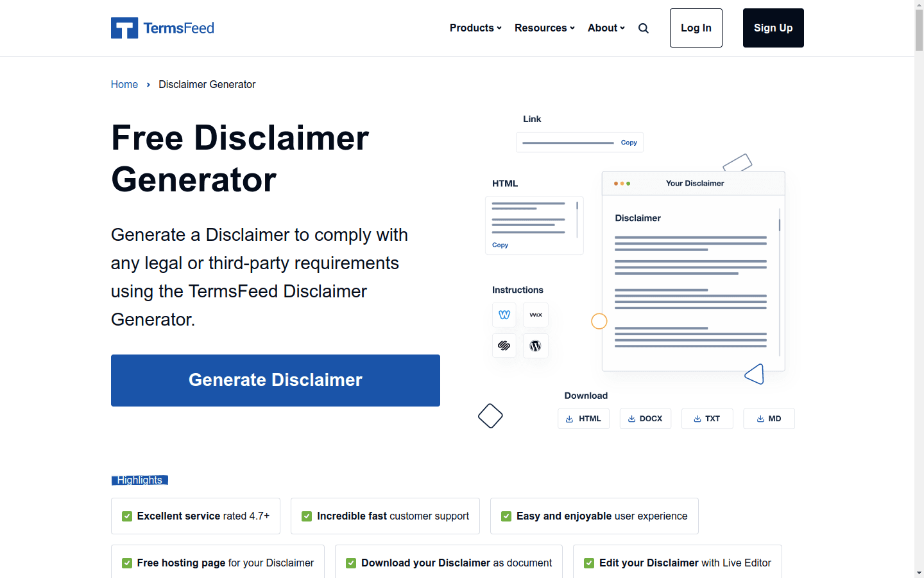Screen dimensions: 924x578
Task: Open Weebly installation instructions
Action: point(504,315)
